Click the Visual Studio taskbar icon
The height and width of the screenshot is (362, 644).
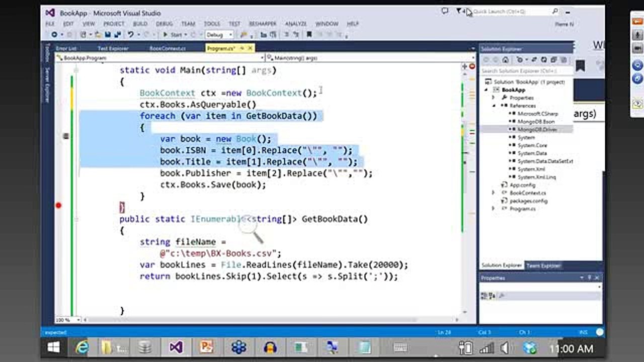(x=176, y=347)
